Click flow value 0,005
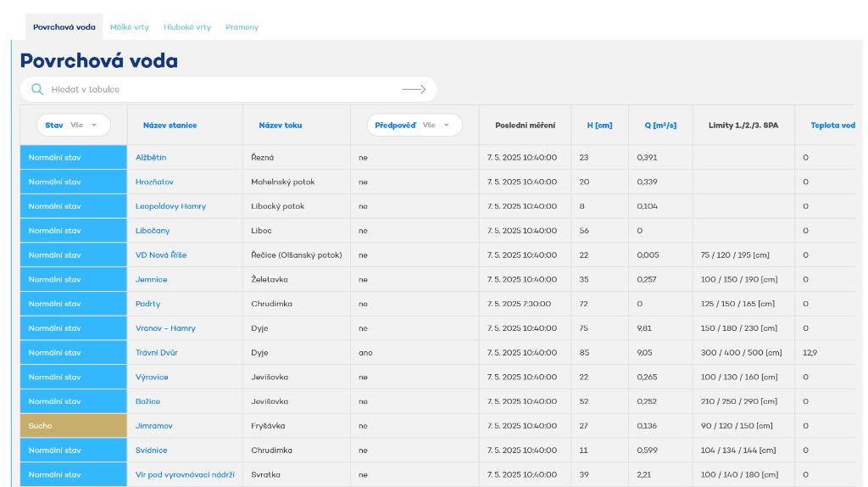The width and height of the screenshot is (868, 487). [x=648, y=255]
